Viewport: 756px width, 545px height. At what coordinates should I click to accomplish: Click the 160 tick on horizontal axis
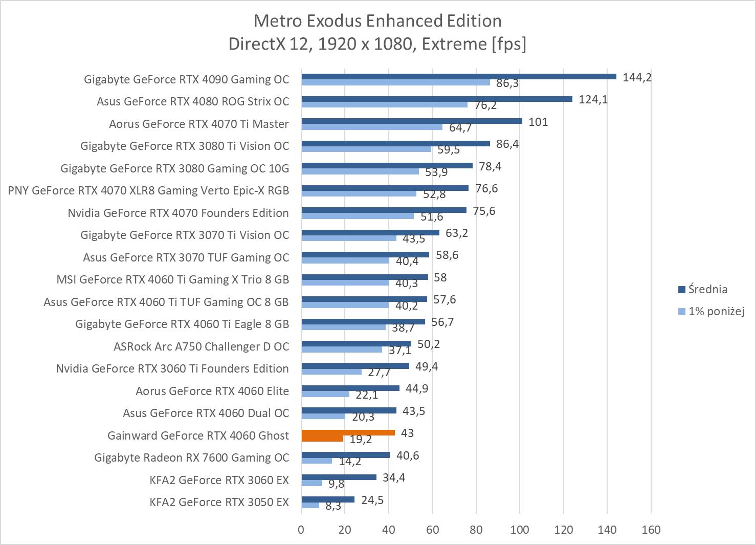[651, 530]
